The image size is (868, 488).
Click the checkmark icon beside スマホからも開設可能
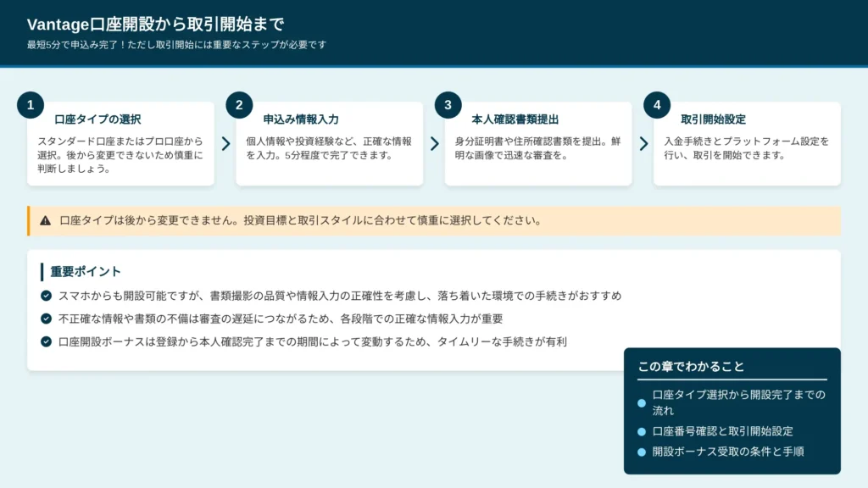[46, 296]
